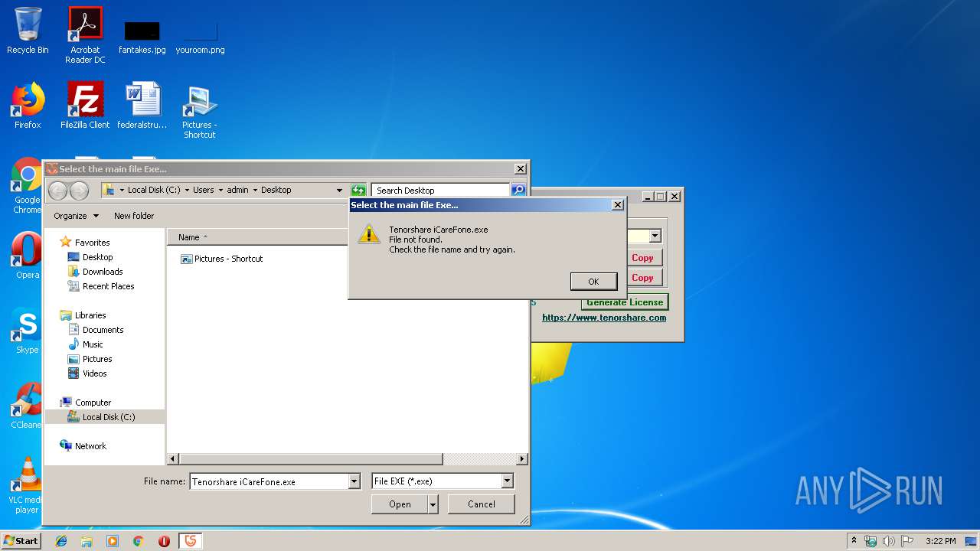Image resolution: width=980 pixels, height=551 pixels.
Task: Select the federalstru Word document icon
Action: click(142, 106)
